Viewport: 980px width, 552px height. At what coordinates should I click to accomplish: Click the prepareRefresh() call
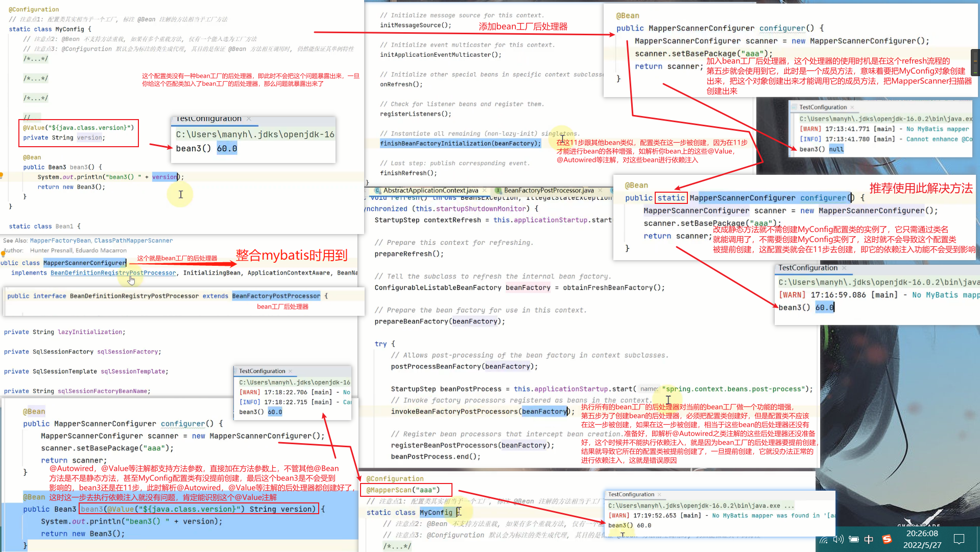click(409, 254)
